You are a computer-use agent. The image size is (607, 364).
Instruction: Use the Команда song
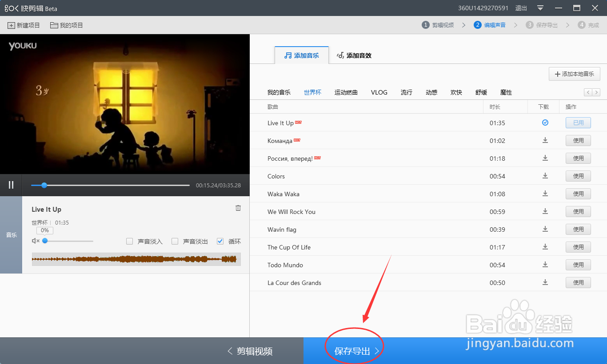click(x=578, y=141)
